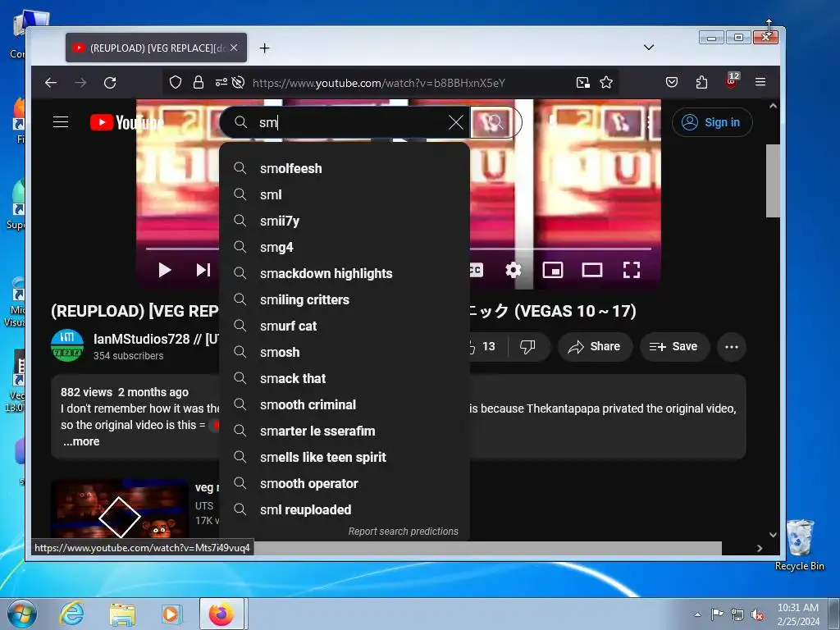This screenshot has width=840, height=630.
Task: Choose suggestion smackdown highlights
Action: pos(345,273)
